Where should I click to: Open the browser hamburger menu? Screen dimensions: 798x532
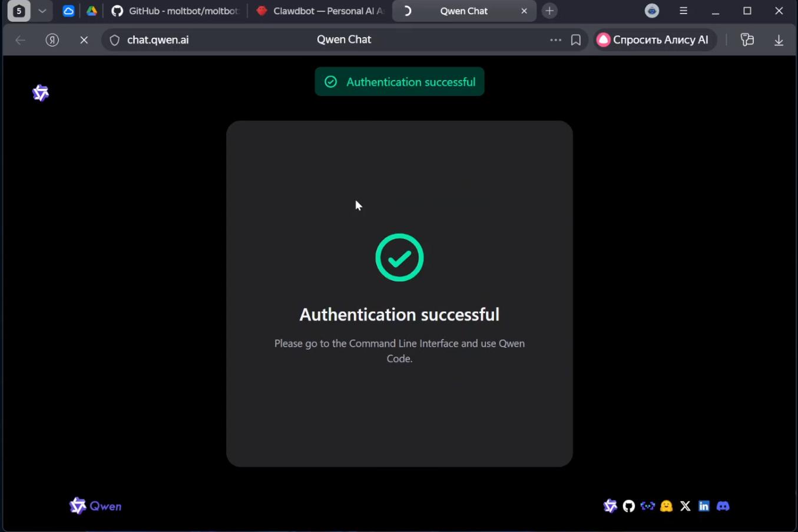(x=683, y=11)
